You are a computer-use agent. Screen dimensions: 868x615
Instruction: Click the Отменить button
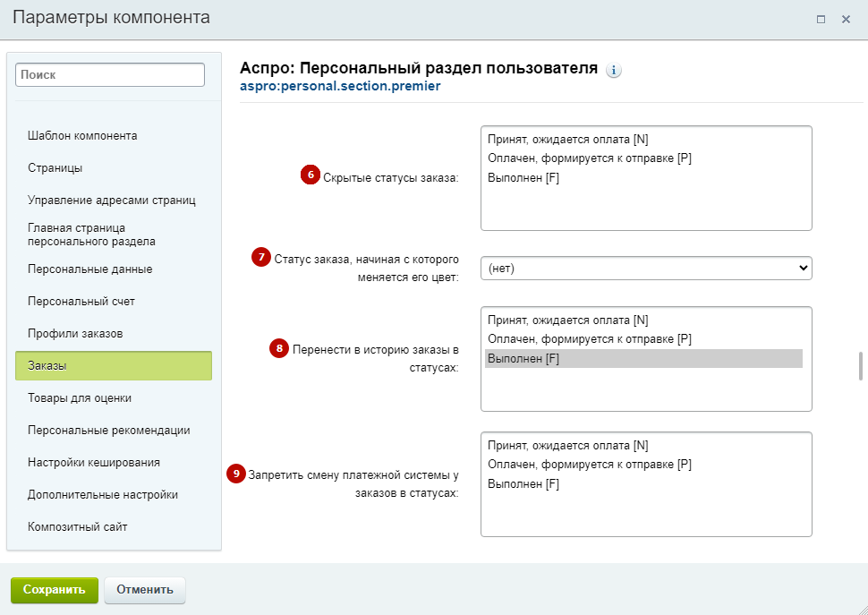(x=145, y=590)
